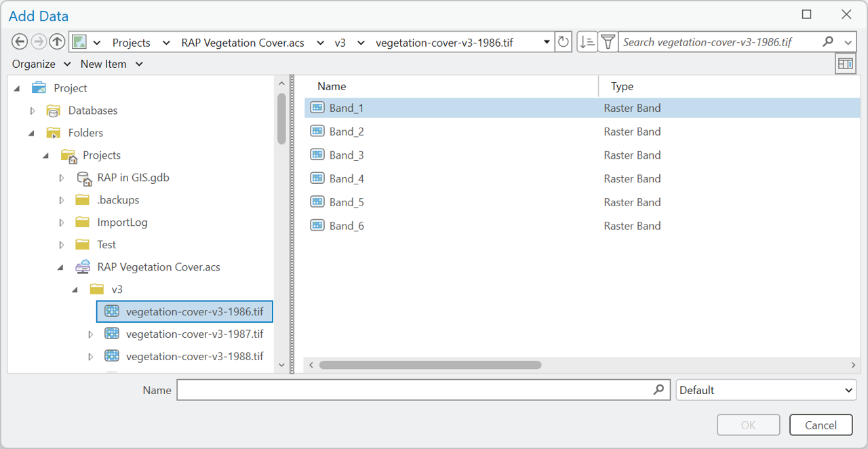
Task: Select the ImportLog folder in tree
Action: coord(122,222)
